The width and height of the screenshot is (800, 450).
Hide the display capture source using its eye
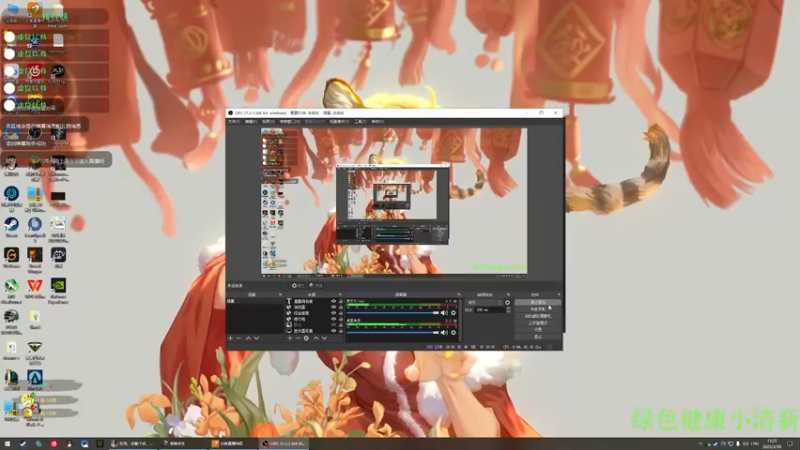[334, 331]
